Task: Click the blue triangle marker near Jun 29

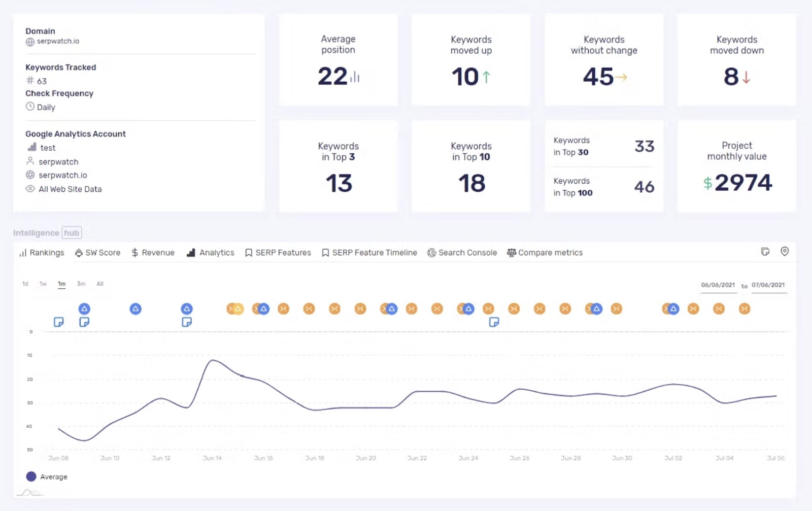Action: pos(597,309)
